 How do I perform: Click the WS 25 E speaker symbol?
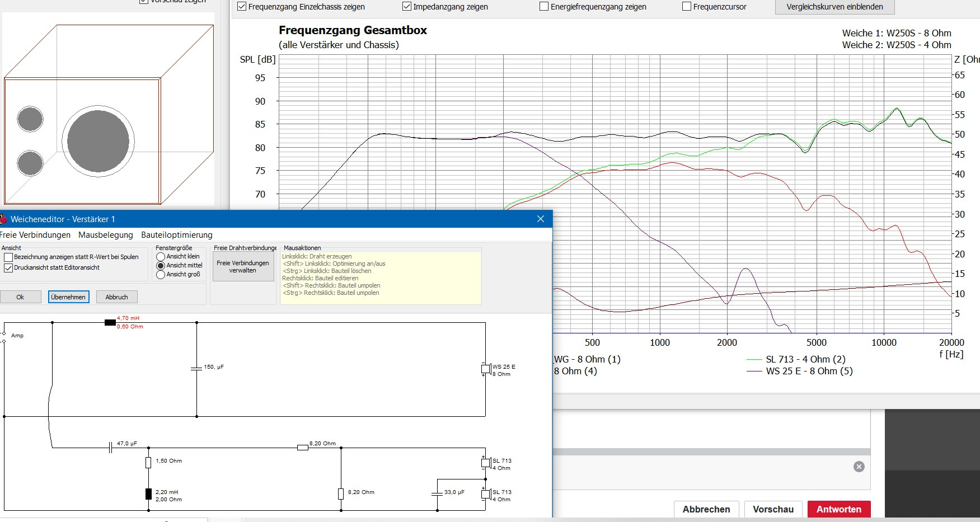coord(486,369)
